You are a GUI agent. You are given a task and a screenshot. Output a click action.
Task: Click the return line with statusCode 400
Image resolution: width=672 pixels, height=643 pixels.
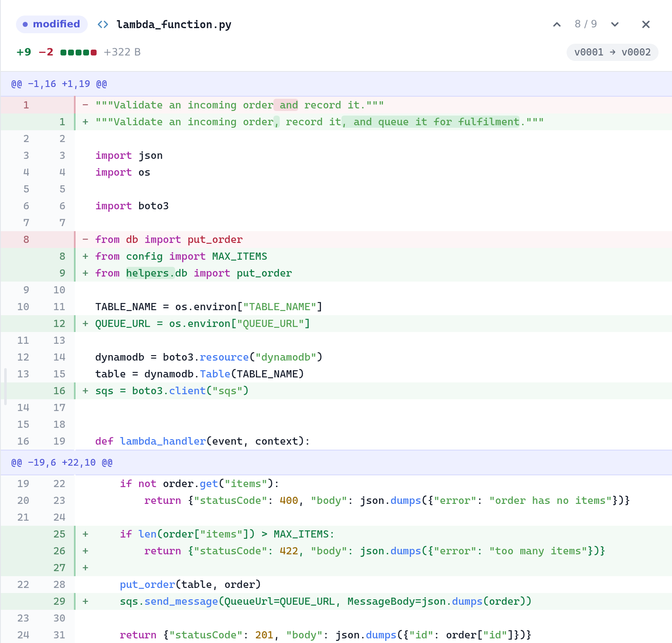coord(336,501)
